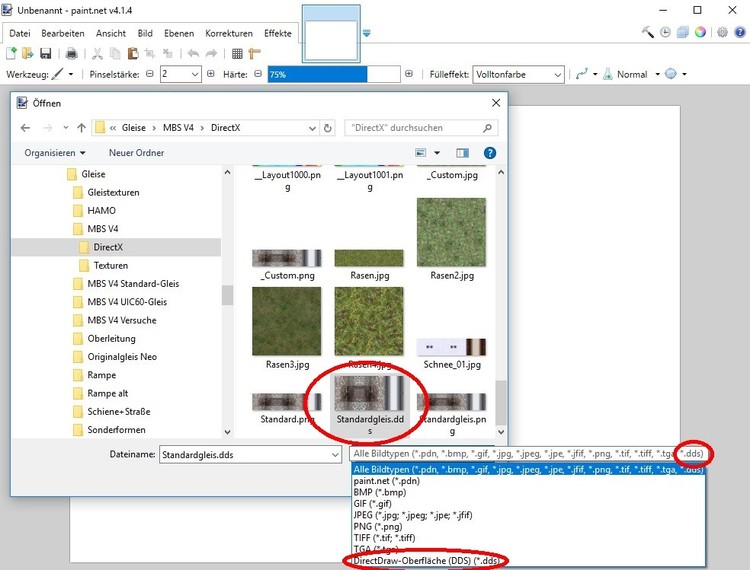Open the antialiasing mode dropdown arrow

click(x=595, y=74)
